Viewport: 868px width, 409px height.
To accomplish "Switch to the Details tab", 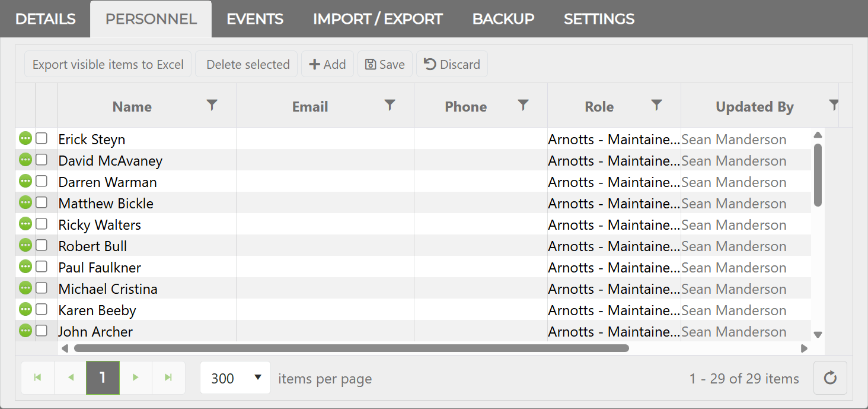I will (45, 19).
